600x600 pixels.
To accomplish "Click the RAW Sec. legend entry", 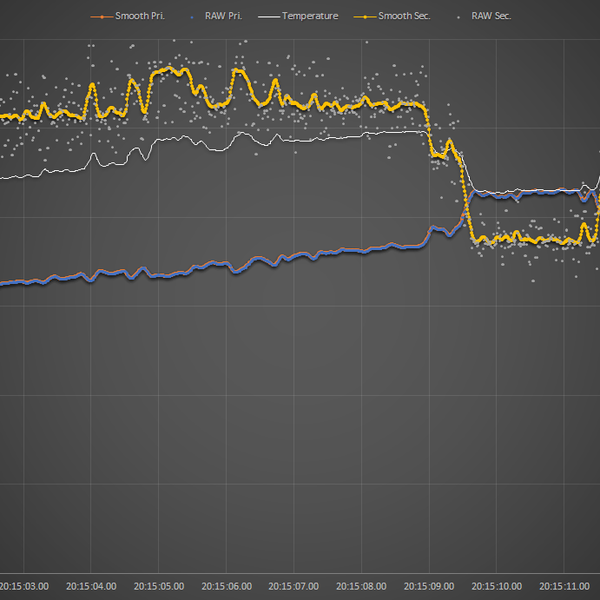I will pos(484,16).
